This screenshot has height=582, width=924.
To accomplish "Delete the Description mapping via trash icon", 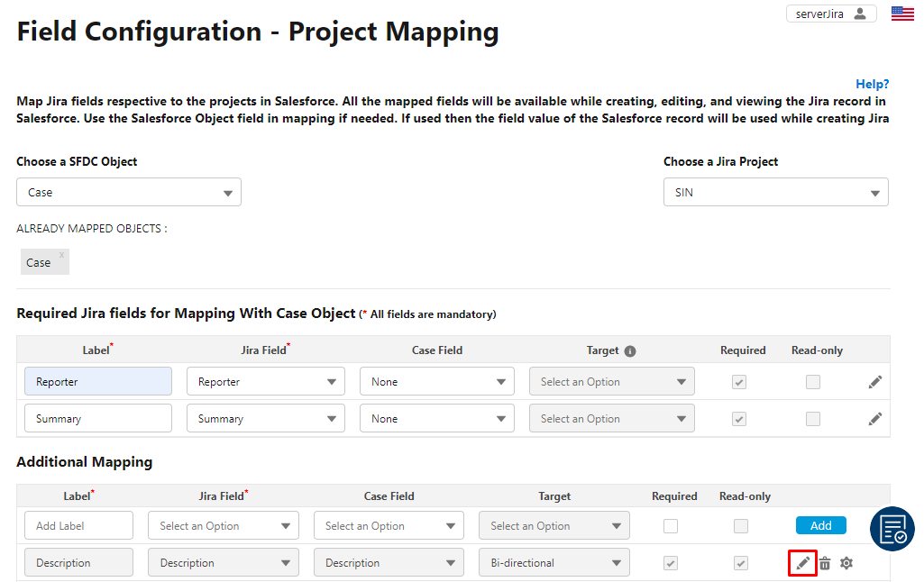I will (825, 562).
